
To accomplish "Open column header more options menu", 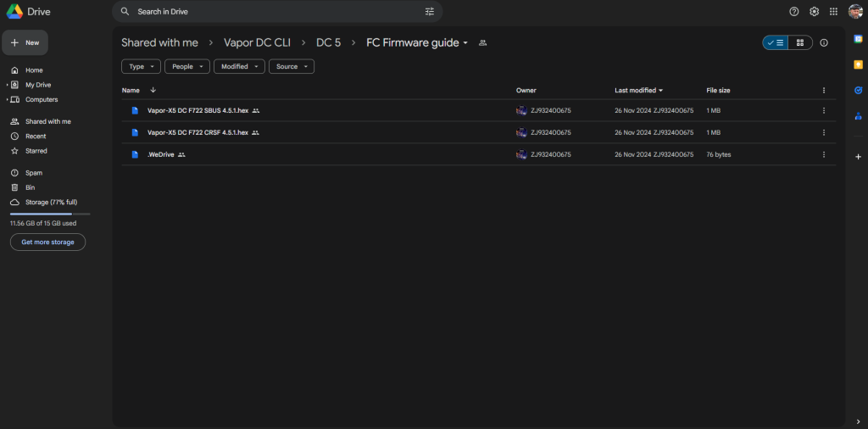I will pyautogui.click(x=824, y=90).
